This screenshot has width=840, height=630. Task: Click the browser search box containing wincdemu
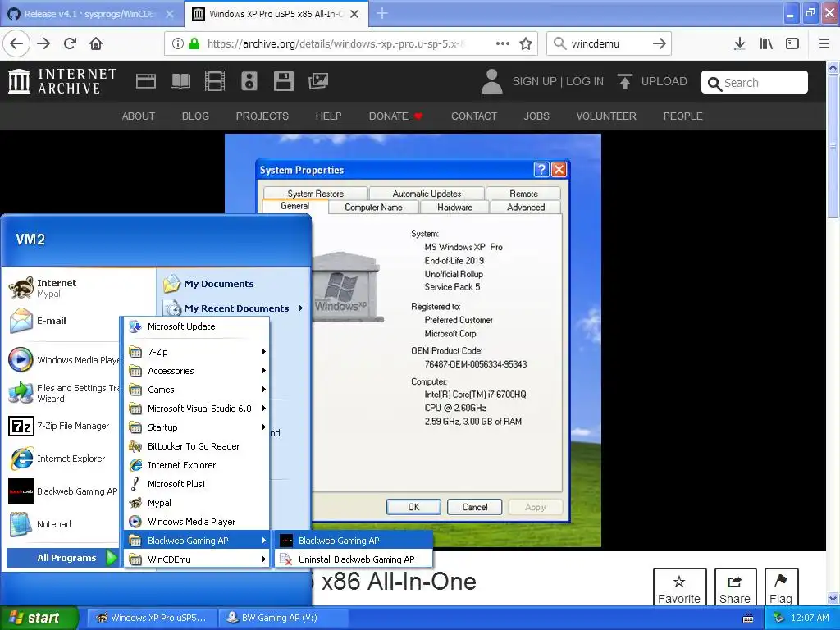[609, 43]
